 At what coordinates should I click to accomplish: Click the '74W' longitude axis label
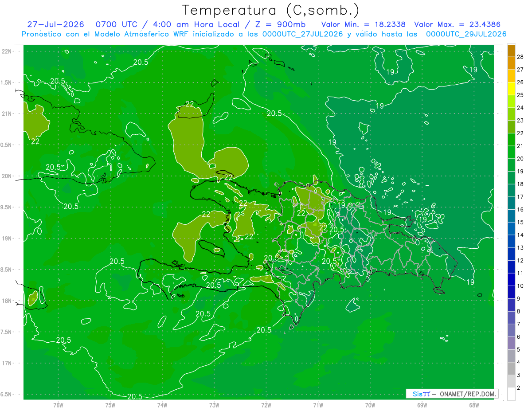pyautogui.click(x=162, y=405)
